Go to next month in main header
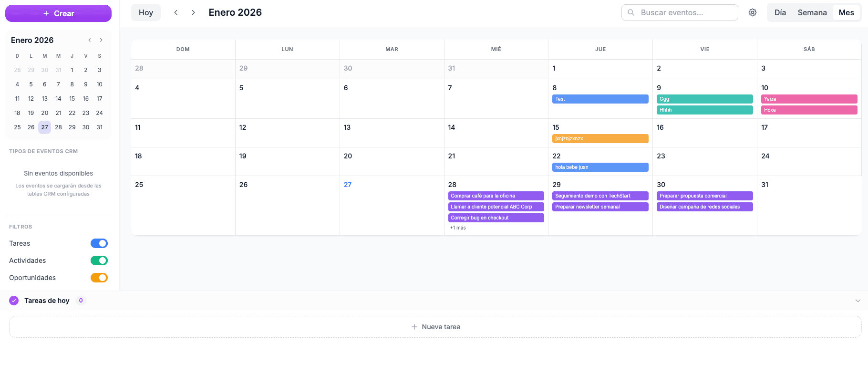Viewport: 868px width, 375px height. coord(193,12)
